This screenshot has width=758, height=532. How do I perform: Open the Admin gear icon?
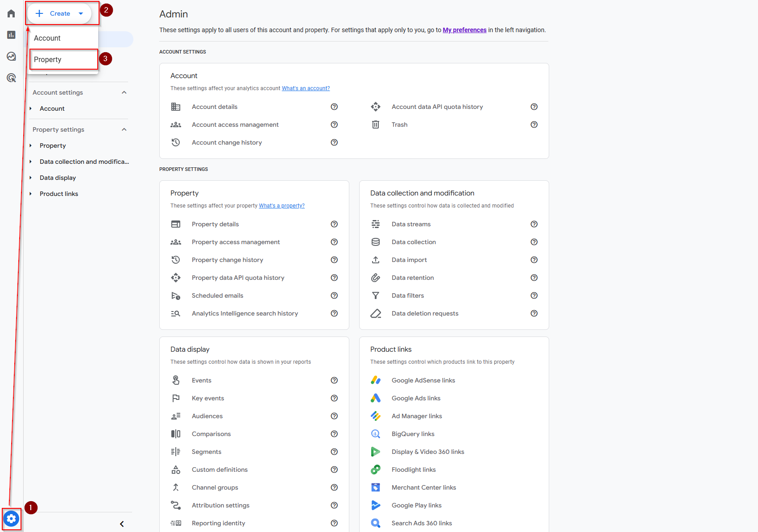[11, 519]
